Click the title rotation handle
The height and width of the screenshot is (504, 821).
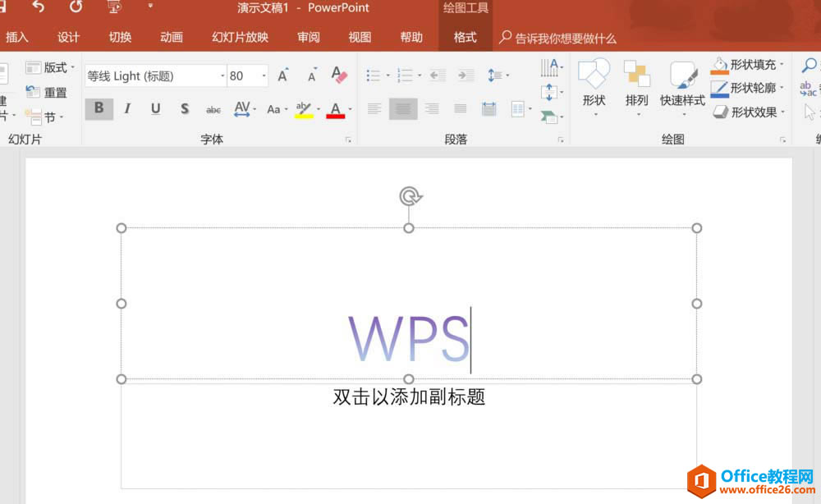pyautogui.click(x=410, y=197)
